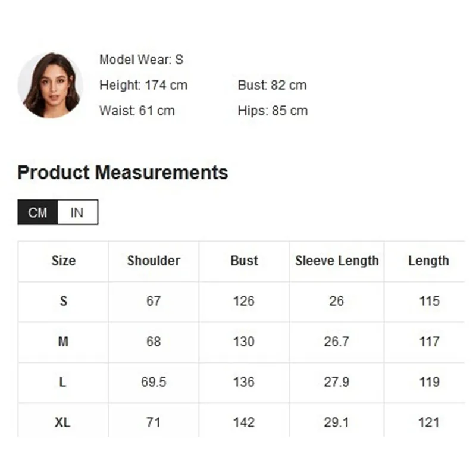Click the 69.5 shoulder value for size L
The width and height of the screenshot is (476, 476).
[154, 382]
